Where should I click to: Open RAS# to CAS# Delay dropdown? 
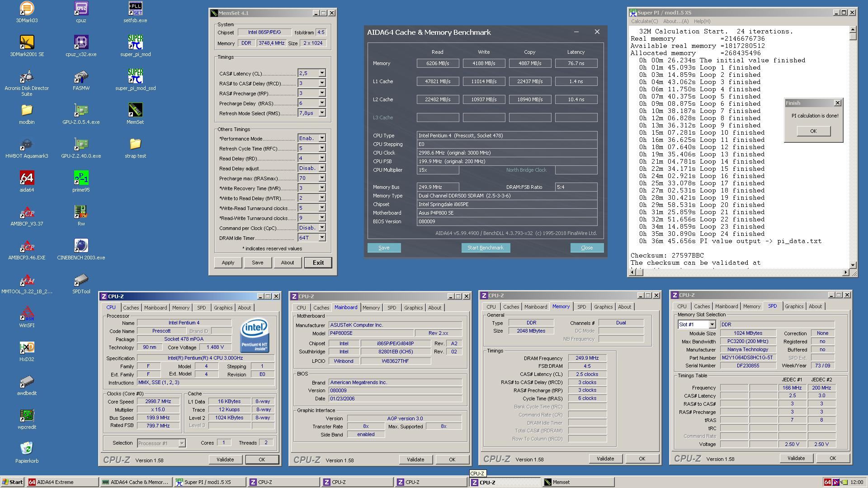[322, 83]
